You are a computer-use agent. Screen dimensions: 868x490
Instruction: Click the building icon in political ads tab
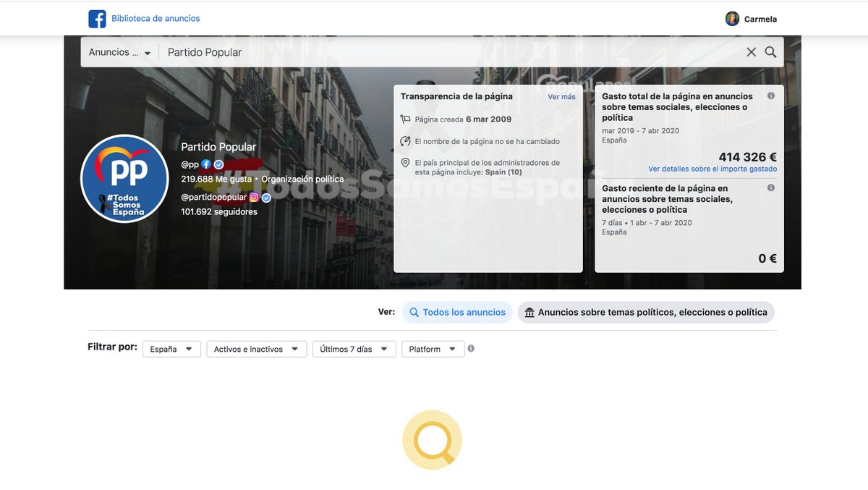(x=529, y=313)
